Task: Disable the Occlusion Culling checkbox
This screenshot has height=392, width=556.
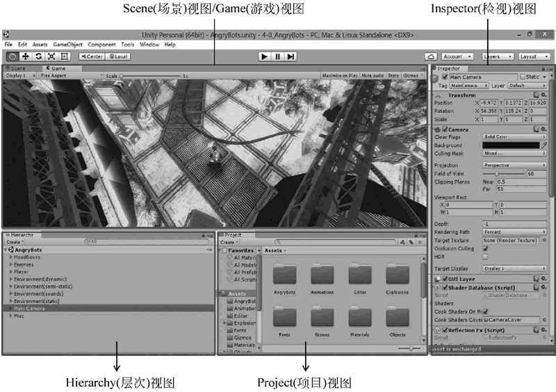Action: click(485, 249)
